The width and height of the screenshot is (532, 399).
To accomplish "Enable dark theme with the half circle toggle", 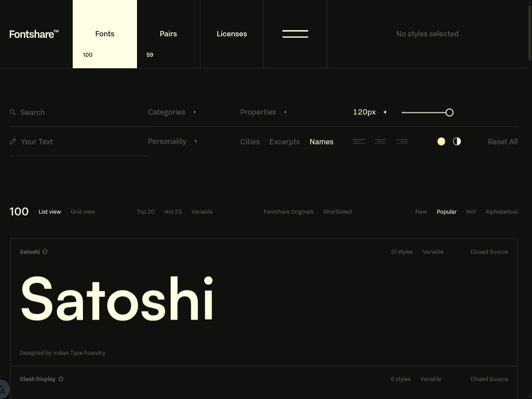I will [457, 141].
